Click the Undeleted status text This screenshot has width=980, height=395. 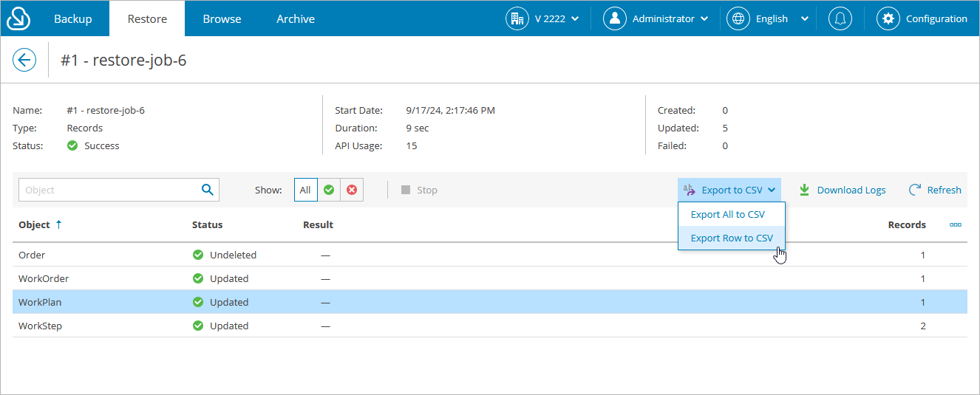[x=233, y=255]
